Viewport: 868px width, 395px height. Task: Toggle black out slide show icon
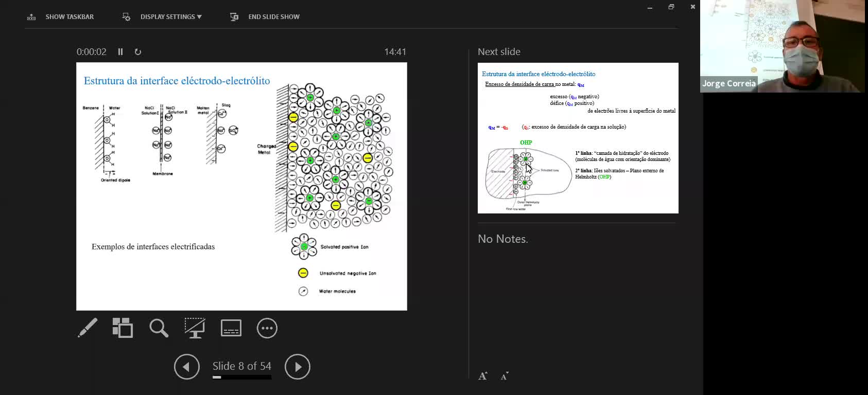pyautogui.click(x=195, y=328)
